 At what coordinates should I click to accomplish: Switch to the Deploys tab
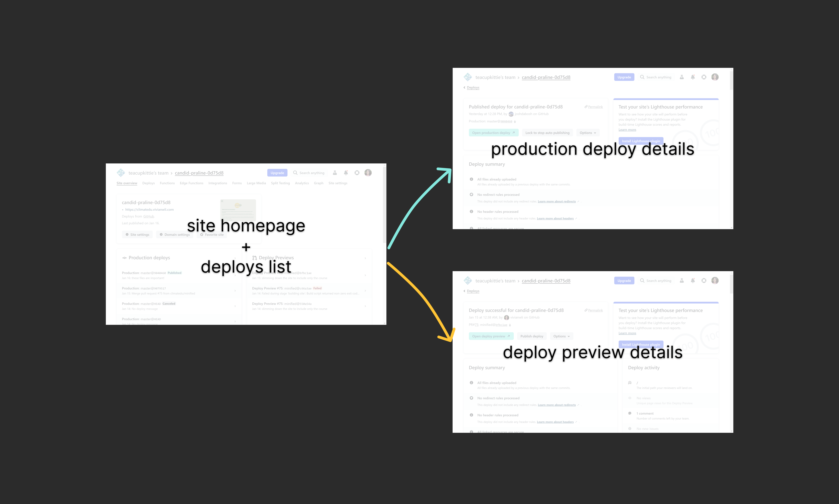pos(149,183)
